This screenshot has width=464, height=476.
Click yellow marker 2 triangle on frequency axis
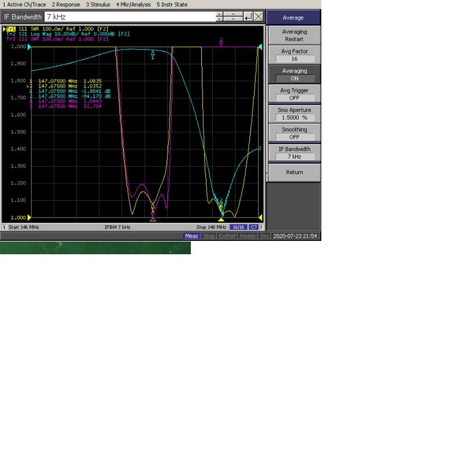pos(221,219)
